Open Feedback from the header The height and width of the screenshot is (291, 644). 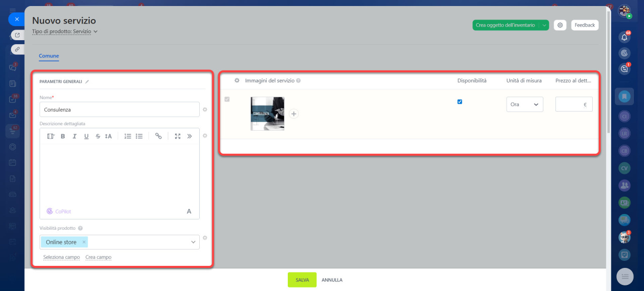(585, 25)
